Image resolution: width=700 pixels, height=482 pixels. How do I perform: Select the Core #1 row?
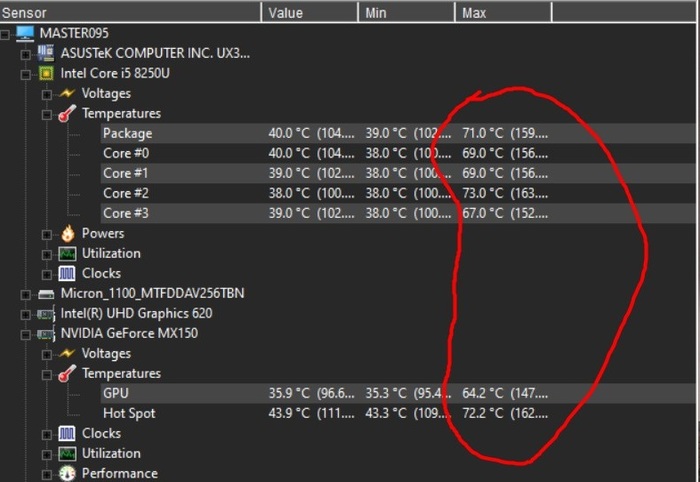(400, 173)
